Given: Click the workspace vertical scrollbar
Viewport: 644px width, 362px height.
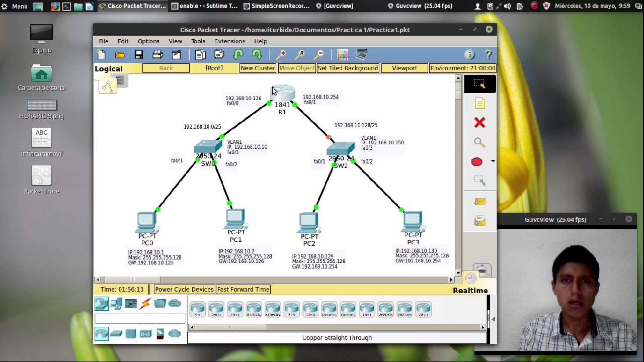Looking at the screenshot, I should click(458, 175).
